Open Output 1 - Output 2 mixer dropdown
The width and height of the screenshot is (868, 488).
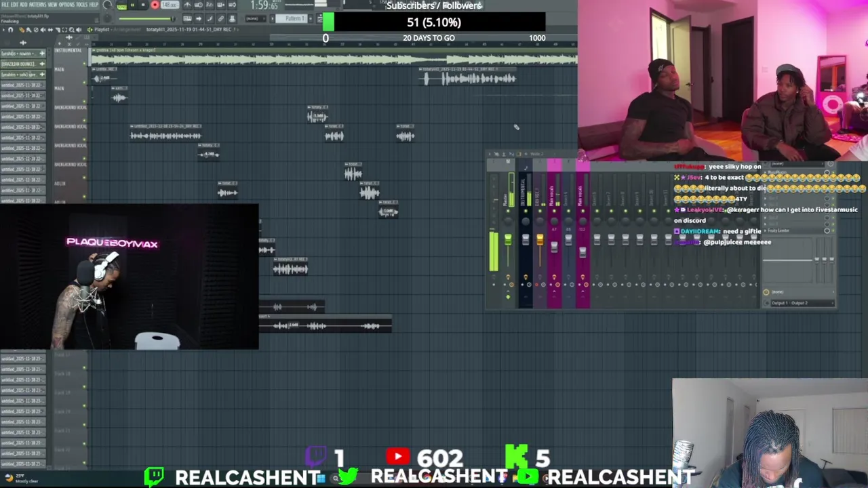click(x=804, y=303)
